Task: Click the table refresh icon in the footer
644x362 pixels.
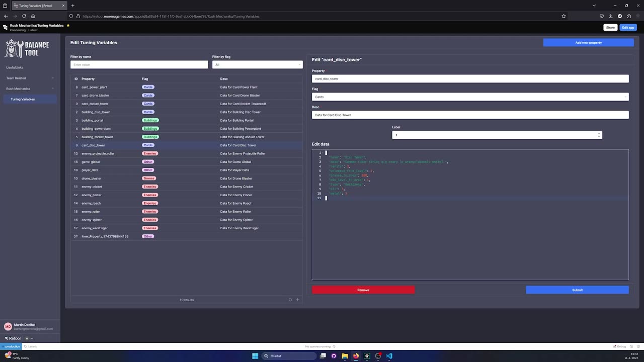Action: click(290, 300)
